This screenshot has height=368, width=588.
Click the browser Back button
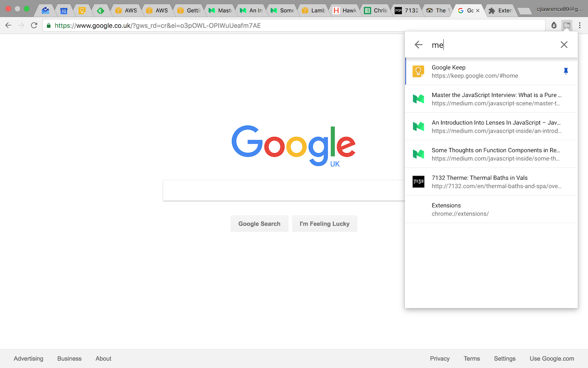point(8,25)
